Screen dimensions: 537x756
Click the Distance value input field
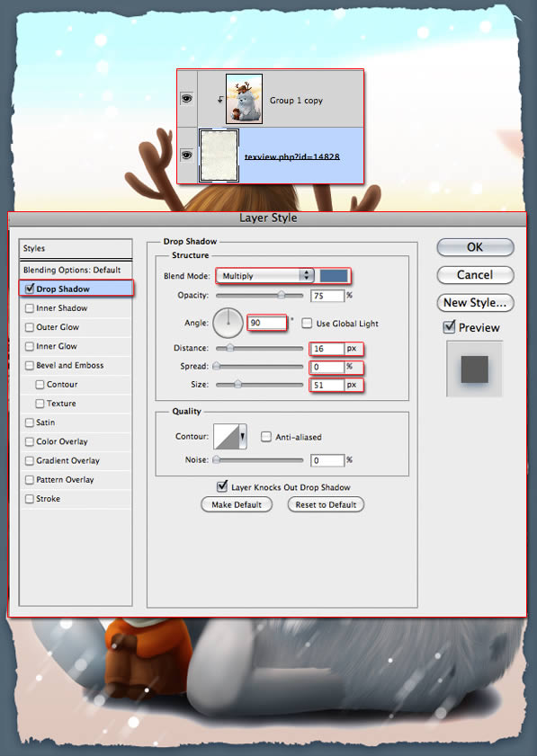[x=327, y=348]
